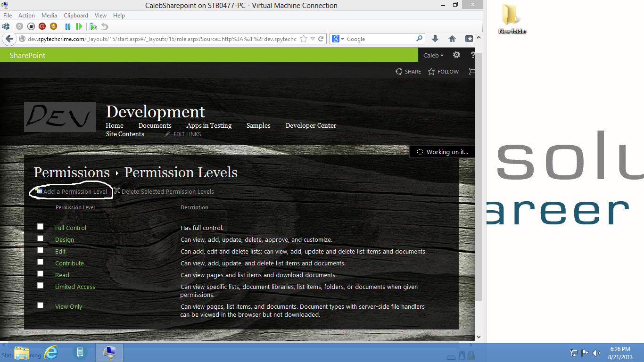Click the red Shut Down icon
Screen dimensions: 644x362
pos(42,26)
